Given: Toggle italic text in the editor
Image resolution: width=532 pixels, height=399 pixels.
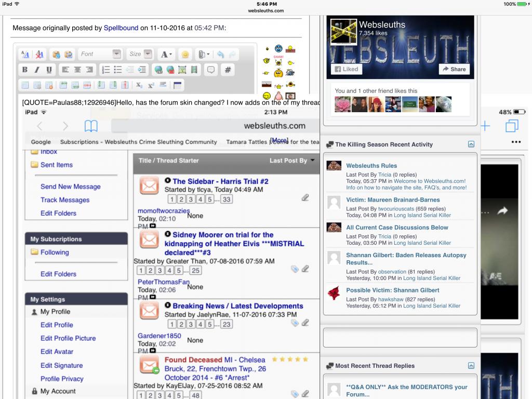Looking at the screenshot, I should click(x=37, y=70).
